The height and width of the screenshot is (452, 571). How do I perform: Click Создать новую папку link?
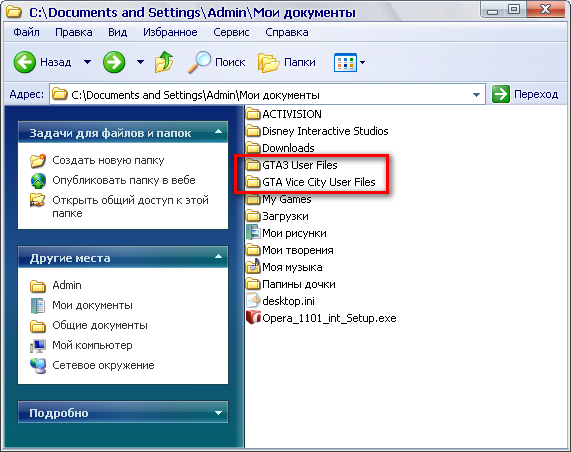coord(108,160)
